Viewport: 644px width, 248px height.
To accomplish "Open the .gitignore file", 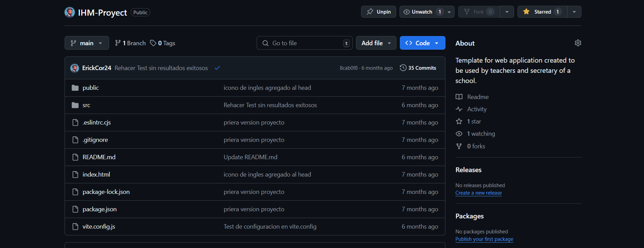I will (x=95, y=140).
